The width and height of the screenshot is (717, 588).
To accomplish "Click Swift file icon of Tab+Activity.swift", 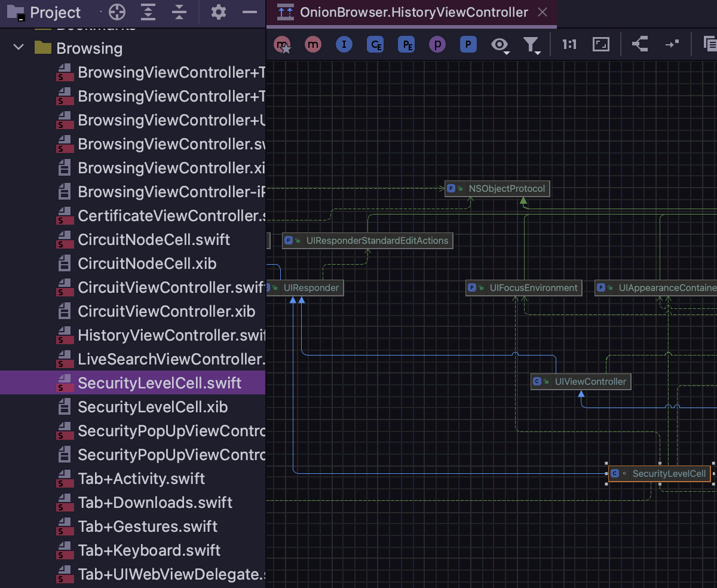I will pos(63,479).
